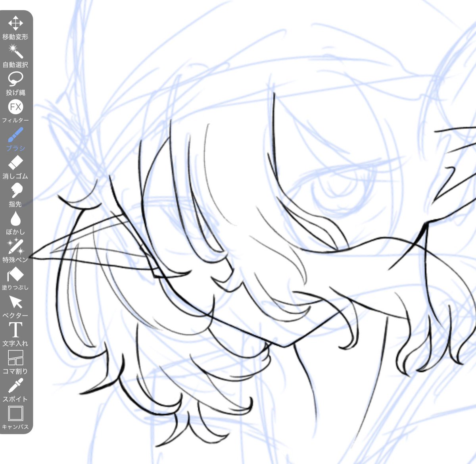Select the 指先 smudge tool
This screenshot has width=476, height=464.
coord(15,195)
